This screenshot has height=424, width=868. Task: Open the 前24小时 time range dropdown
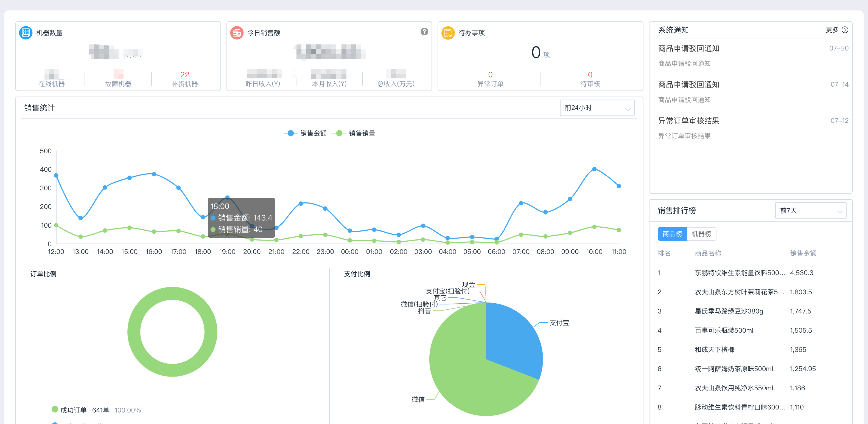pyautogui.click(x=597, y=108)
